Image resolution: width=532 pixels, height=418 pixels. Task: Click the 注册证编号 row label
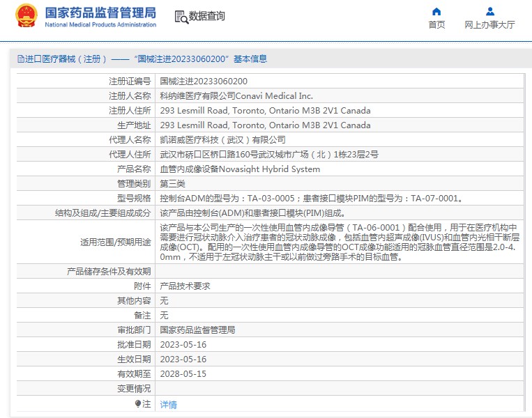click(130, 82)
